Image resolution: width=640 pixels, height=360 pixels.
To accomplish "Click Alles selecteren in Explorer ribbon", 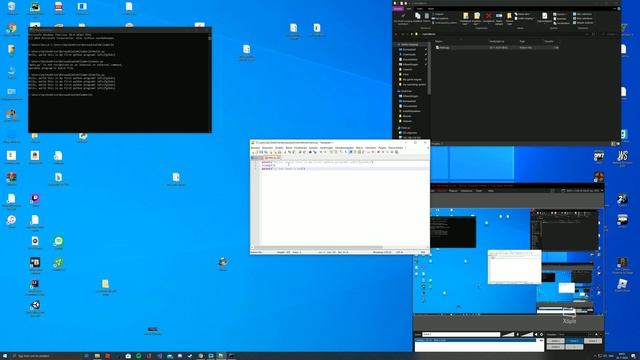I will (583, 14).
